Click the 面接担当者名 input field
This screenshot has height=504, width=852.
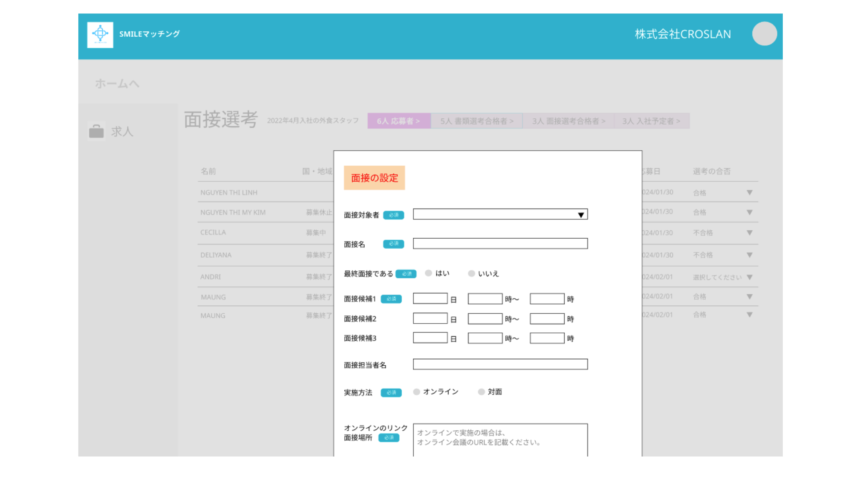pos(500,364)
